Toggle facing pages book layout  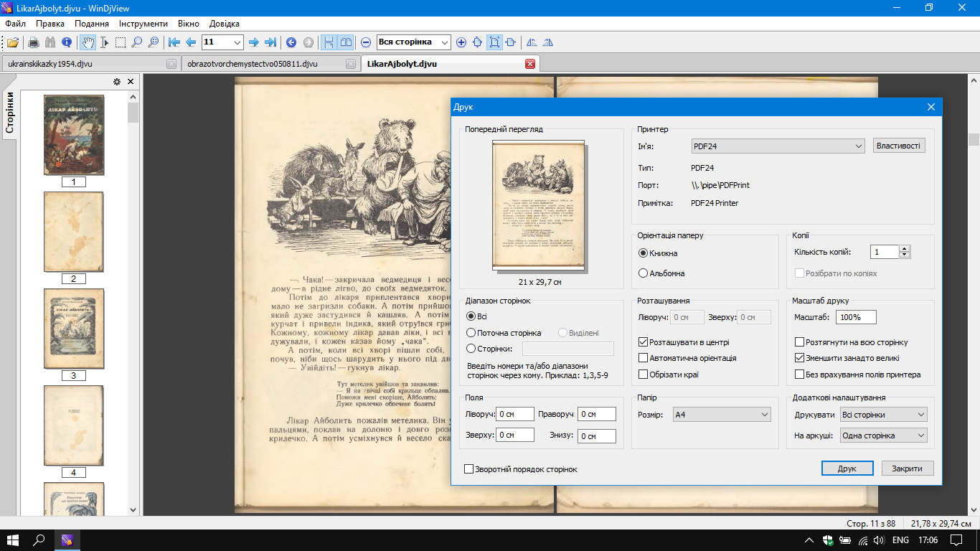coord(346,42)
